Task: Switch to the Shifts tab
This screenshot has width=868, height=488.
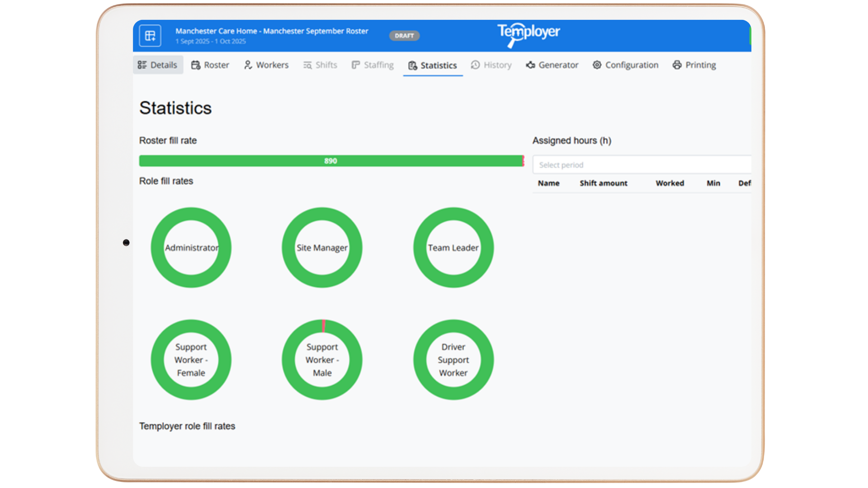Action: click(320, 65)
